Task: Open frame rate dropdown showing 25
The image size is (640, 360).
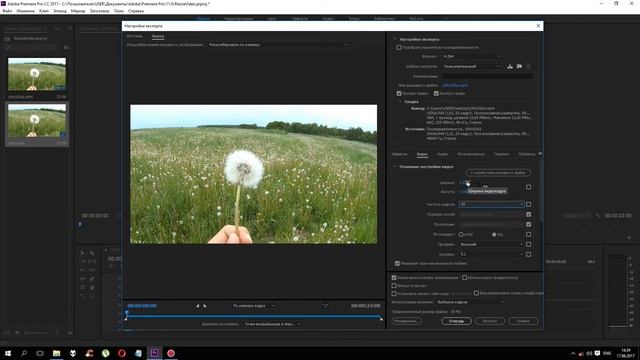Action: click(x=491, y=204)
